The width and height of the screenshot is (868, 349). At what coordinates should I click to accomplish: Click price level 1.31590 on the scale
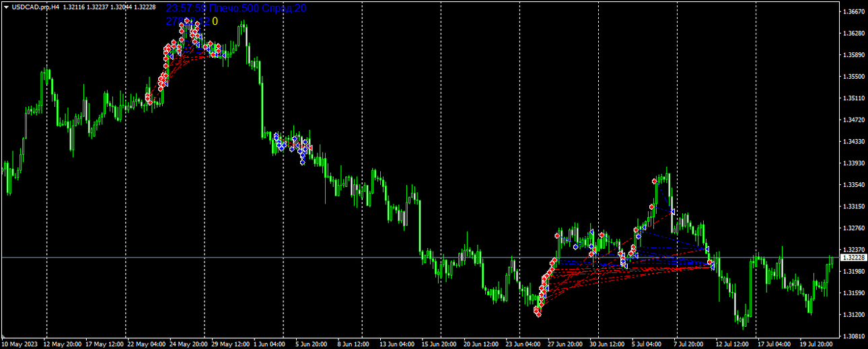[x=853, y=293]
